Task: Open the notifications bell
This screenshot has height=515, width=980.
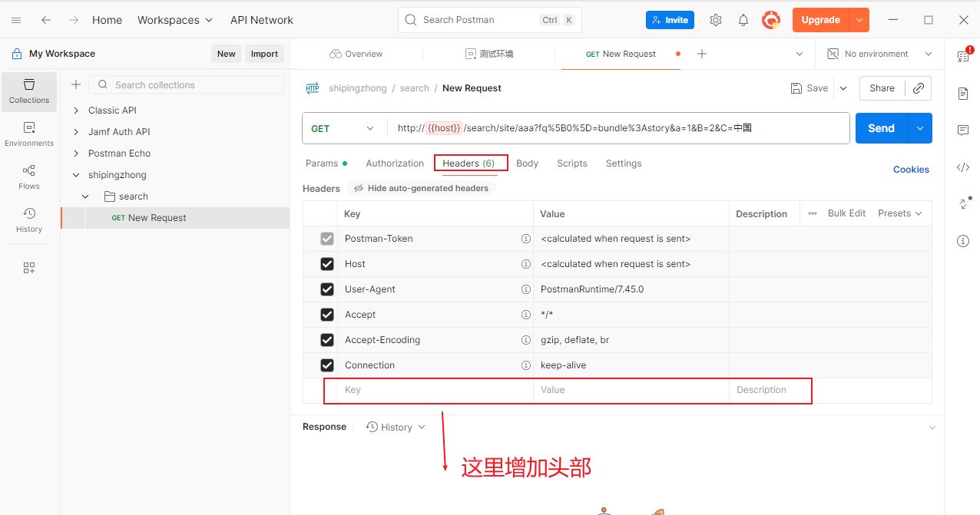Action: pos(743,20)
